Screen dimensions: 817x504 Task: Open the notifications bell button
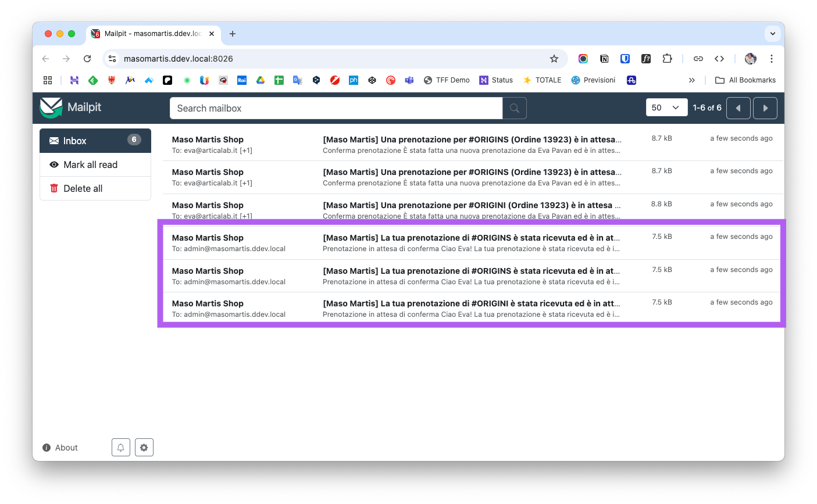pos(121,448)
